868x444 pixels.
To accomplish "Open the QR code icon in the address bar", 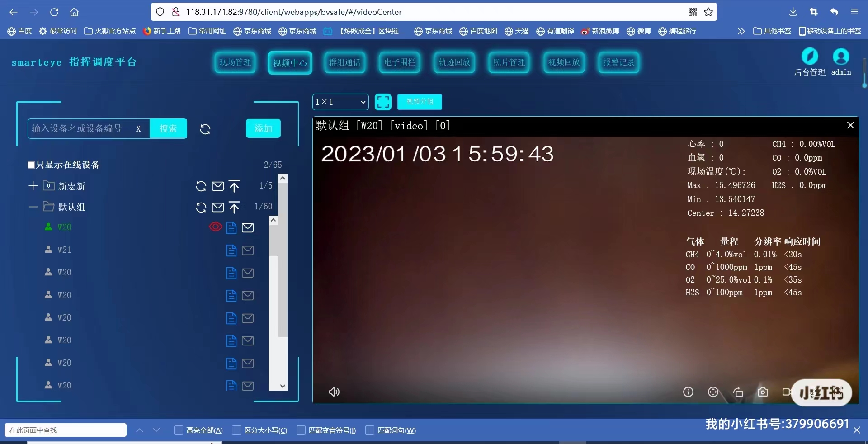I will (x=693, y=12).
